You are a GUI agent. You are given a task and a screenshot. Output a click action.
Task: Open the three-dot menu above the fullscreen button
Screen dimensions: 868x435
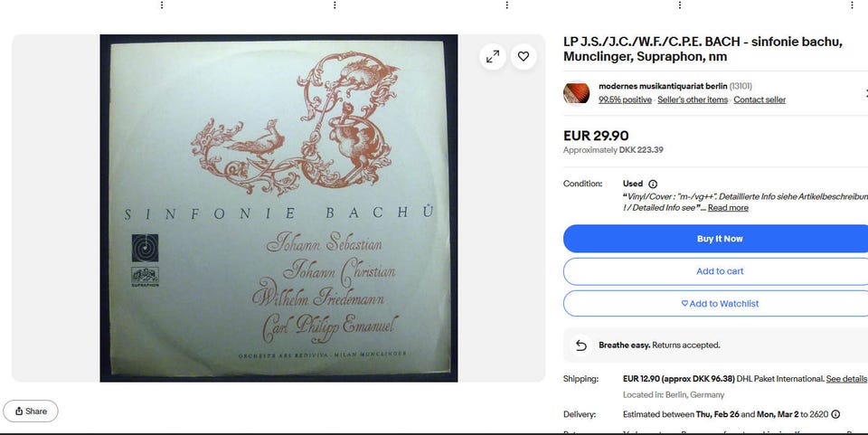507,5
